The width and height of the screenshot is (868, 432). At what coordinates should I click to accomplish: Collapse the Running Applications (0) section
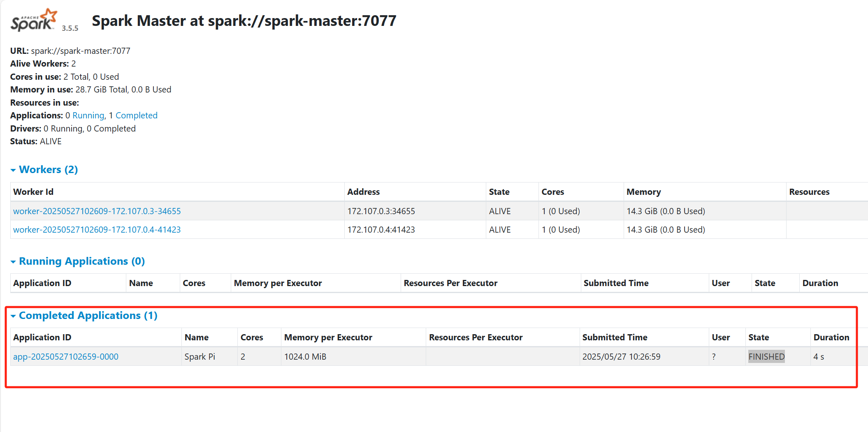[77, 261]
